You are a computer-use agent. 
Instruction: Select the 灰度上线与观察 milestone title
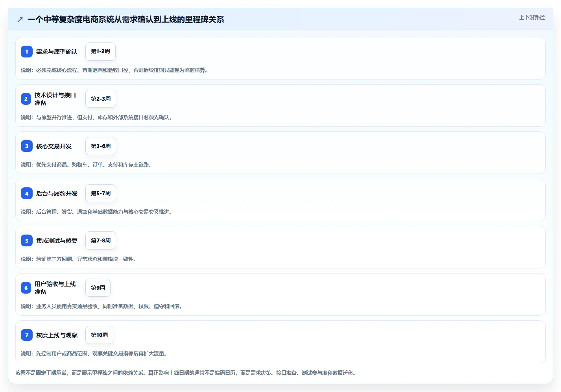[x=57, y=335]
